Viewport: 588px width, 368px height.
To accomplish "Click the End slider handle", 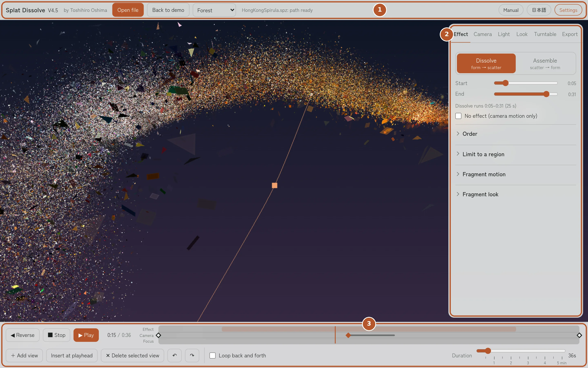I will point(546,94).
